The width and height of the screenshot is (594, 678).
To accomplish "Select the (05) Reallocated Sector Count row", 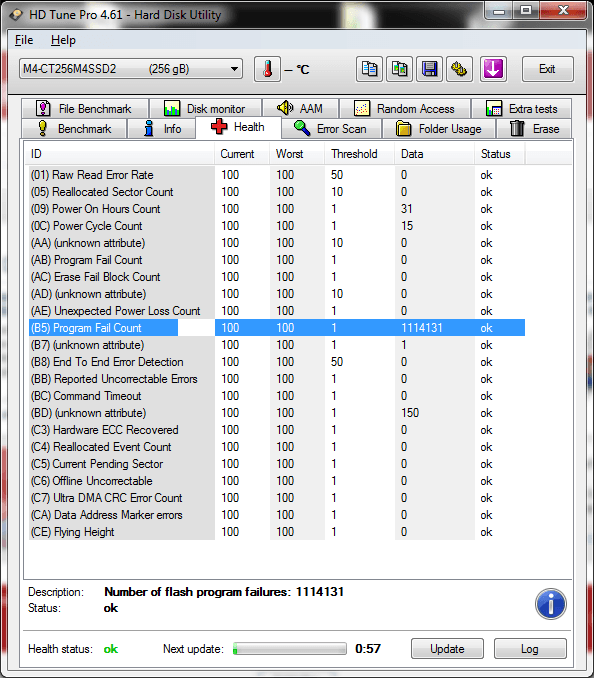I will [x=277, y=192].
